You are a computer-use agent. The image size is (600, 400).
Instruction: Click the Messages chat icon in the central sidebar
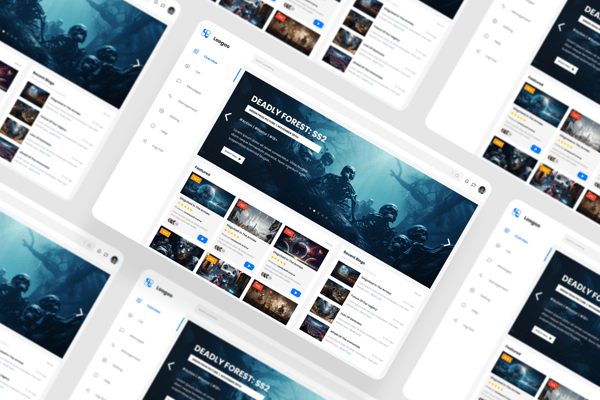coord(179,81)
